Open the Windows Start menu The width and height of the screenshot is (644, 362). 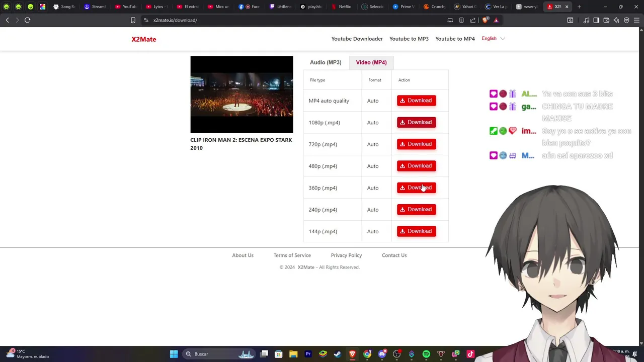[x=174, y=354]
